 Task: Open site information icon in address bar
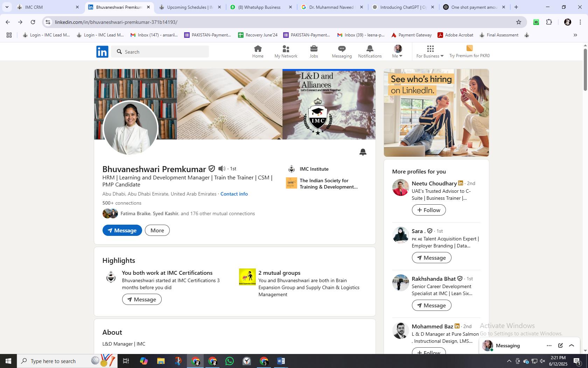coord(48,22)
